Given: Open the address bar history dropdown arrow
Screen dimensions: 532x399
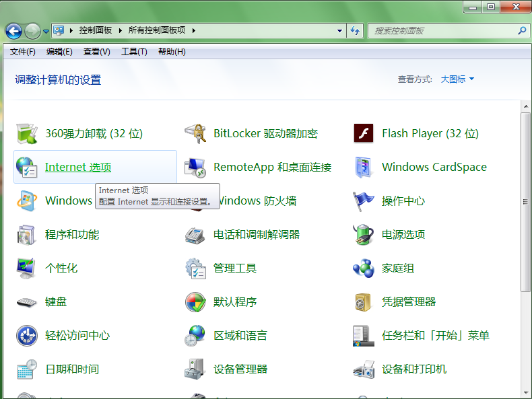Looking at the screenshot, I should tap(340, 31).
